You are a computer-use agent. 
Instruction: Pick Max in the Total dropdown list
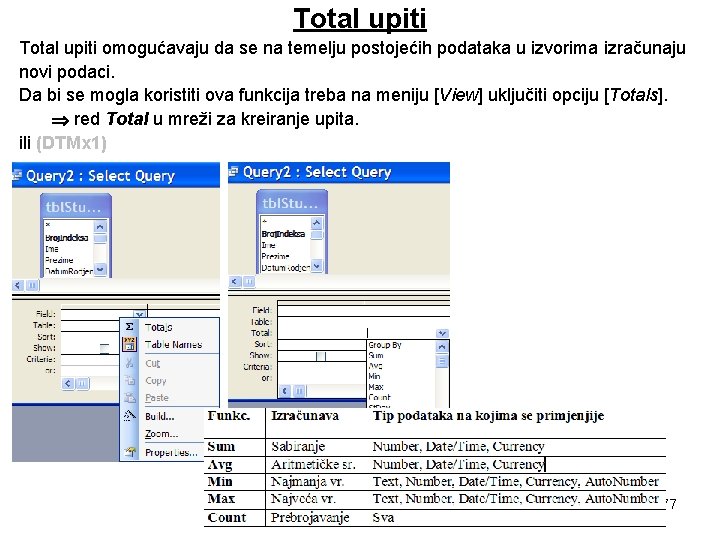click(376, 387)
